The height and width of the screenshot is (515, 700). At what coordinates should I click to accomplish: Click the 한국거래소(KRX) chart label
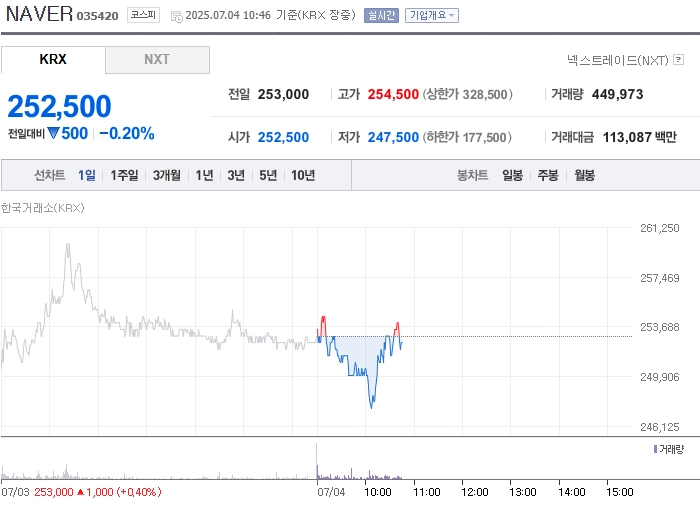tap(42, 208)
